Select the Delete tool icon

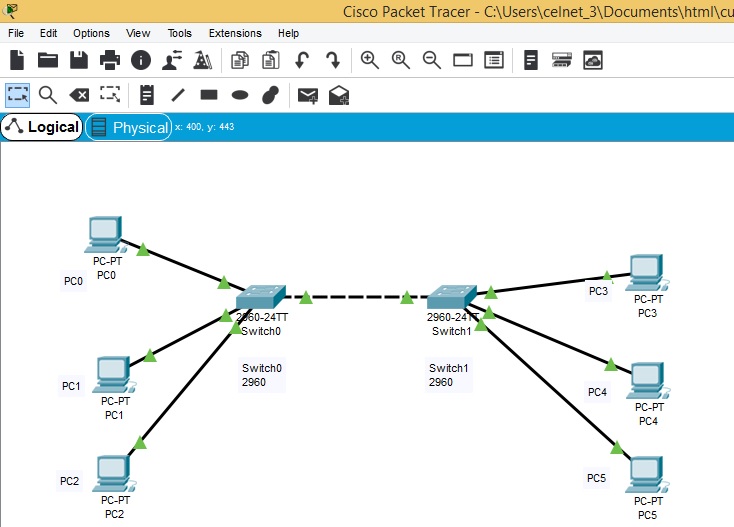[x=79, y=95]
